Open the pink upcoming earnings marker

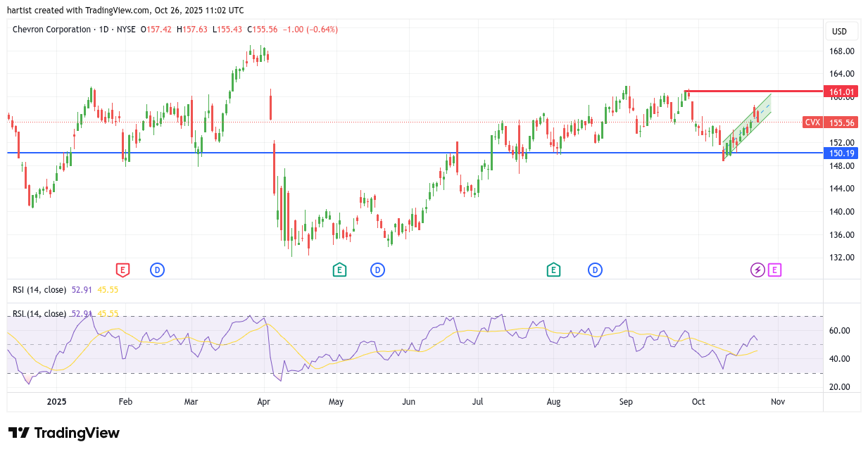click(x=775, y=270)
